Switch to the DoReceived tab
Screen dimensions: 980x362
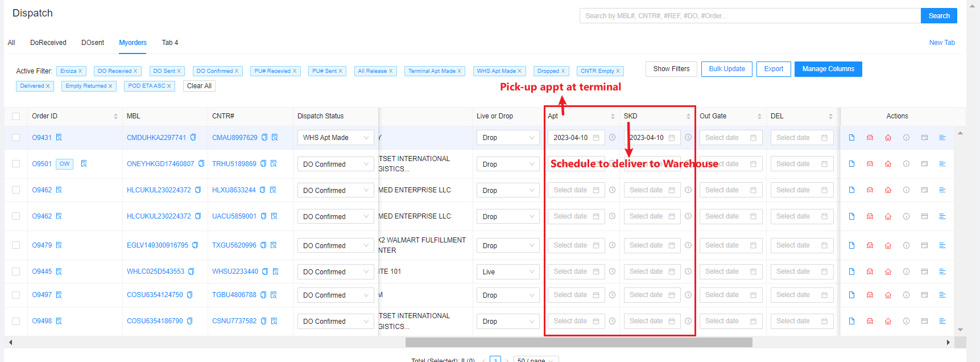pyautogui.click(x=48, y=43)
